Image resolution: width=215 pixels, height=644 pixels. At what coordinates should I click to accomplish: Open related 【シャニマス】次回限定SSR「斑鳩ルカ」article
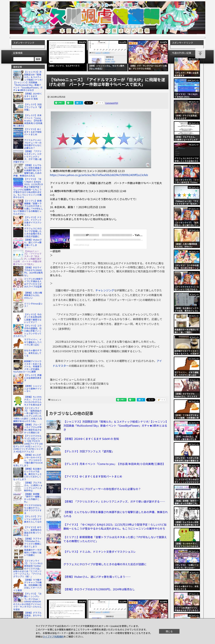(115, 425)
